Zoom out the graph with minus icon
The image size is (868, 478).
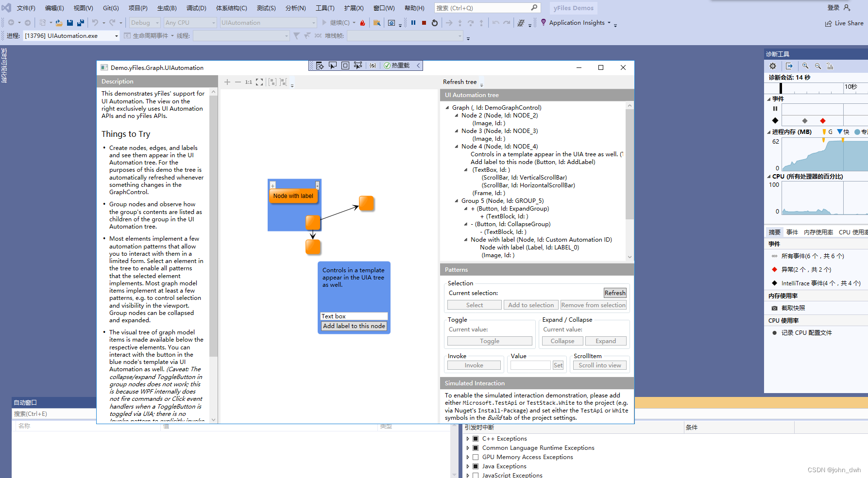pos(238,82)
